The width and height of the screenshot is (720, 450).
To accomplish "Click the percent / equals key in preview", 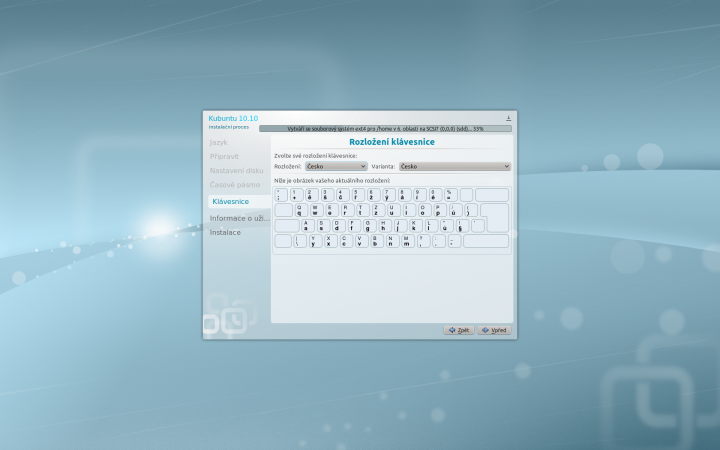I will click(451, 195).
